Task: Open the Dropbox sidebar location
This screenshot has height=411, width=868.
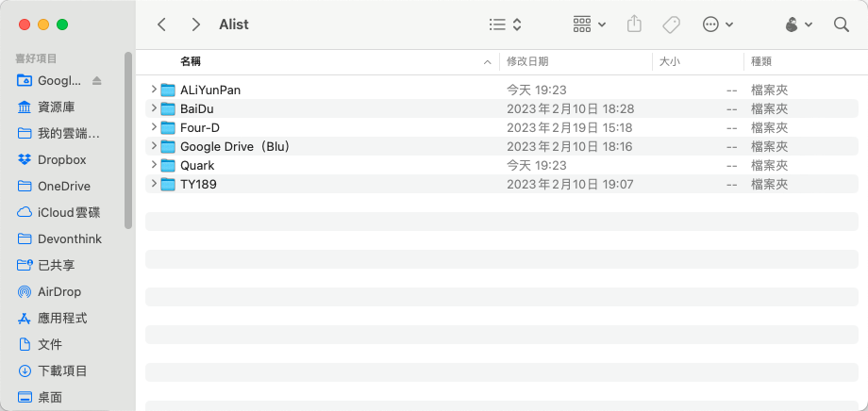Action: 61,160
